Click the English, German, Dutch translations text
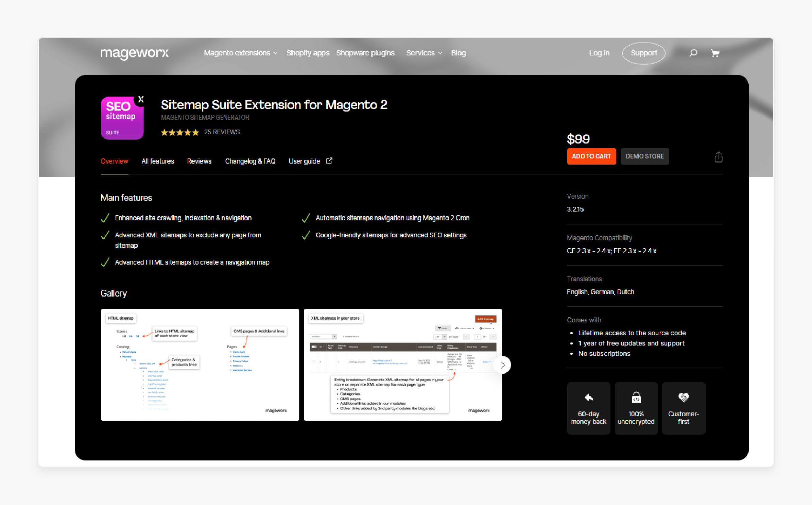 [x=601, y=292]
